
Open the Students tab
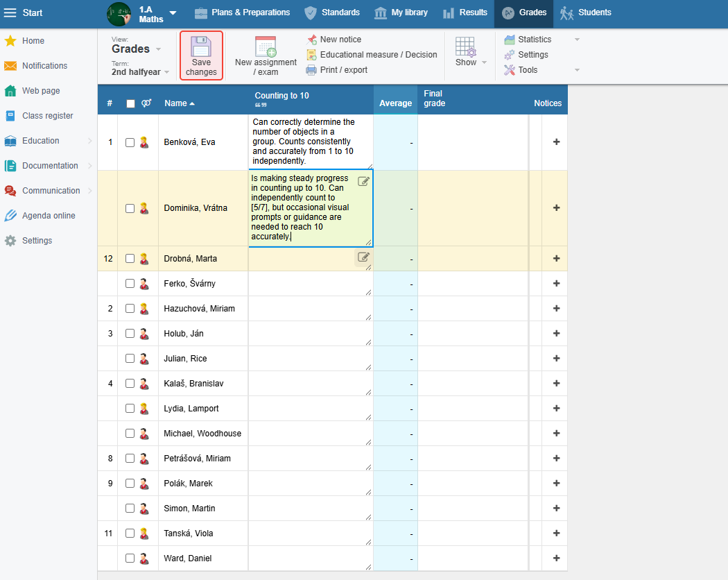point(586,13)
